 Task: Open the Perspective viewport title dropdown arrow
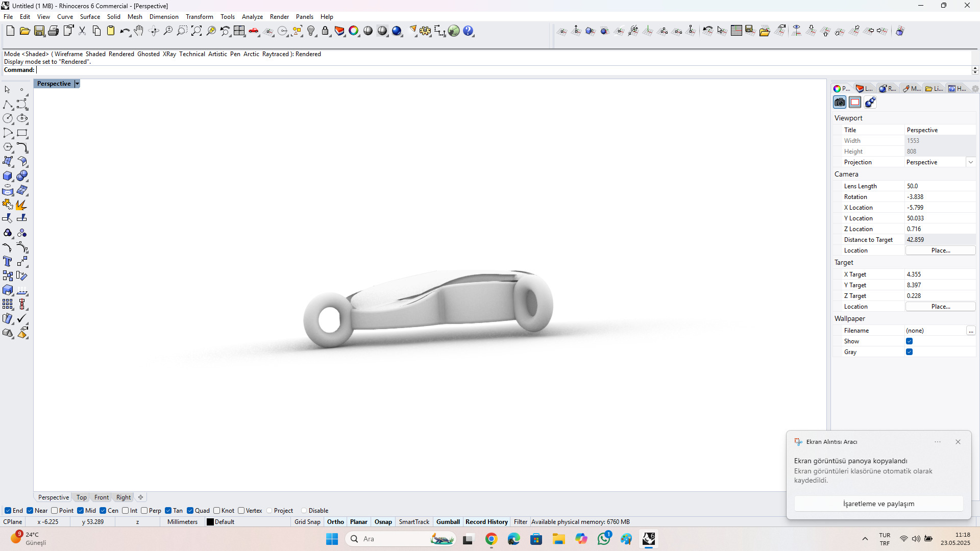tap(77, 84)
